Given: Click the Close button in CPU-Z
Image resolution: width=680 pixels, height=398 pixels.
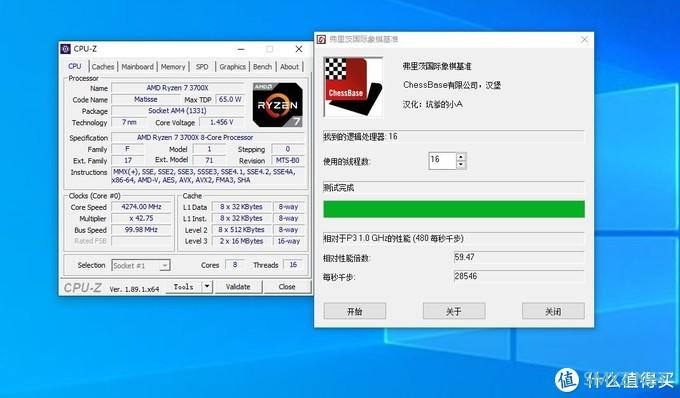Looking at the screenshot, I should 287,287.
